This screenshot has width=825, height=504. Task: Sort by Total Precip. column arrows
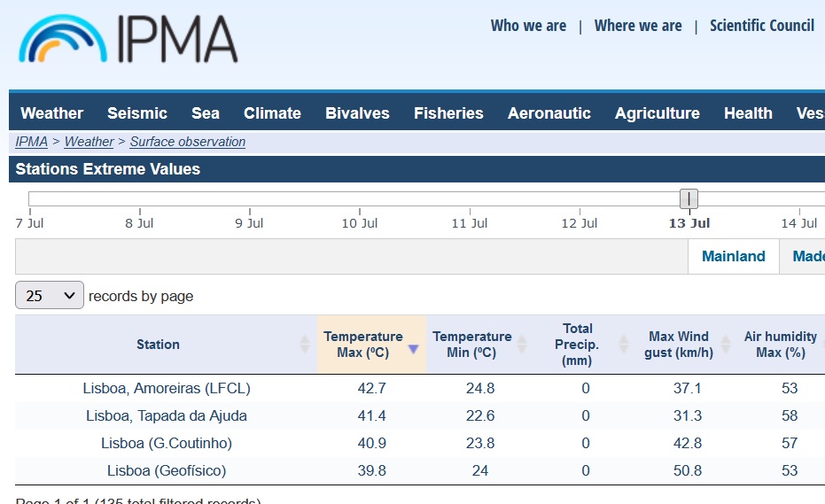coord(623,345)
